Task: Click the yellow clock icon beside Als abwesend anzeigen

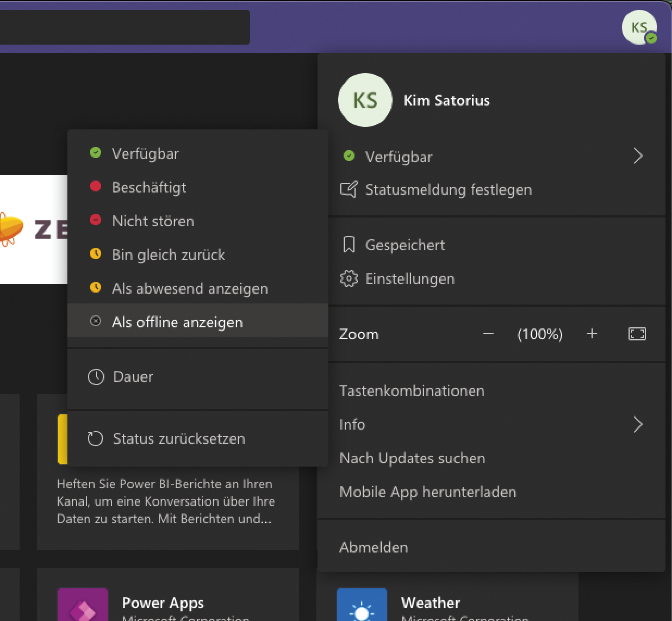Action: (96, 287)
